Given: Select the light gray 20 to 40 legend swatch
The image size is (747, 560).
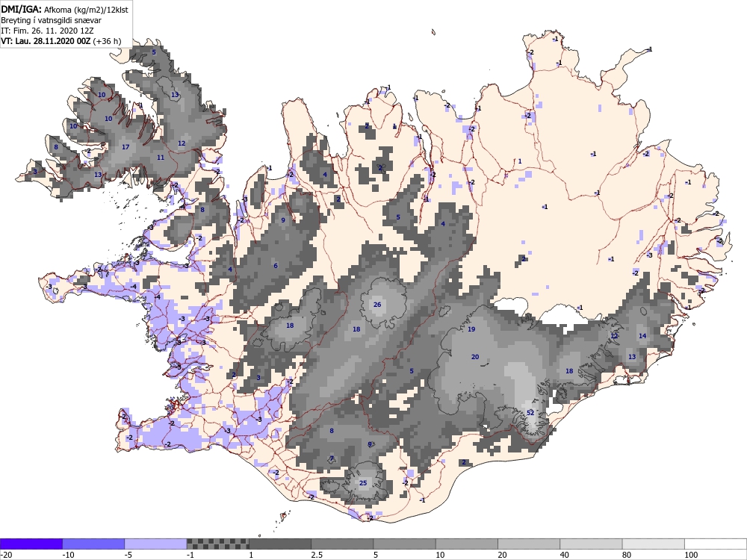Looking at the screenshot, I should click(x=529, y=544).
